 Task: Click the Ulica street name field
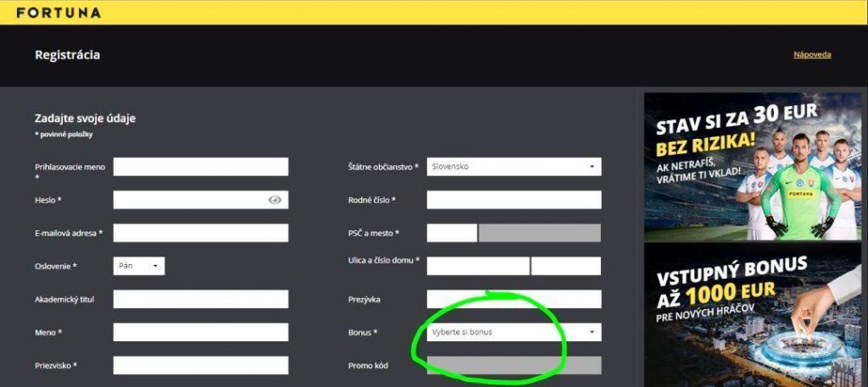478,266
